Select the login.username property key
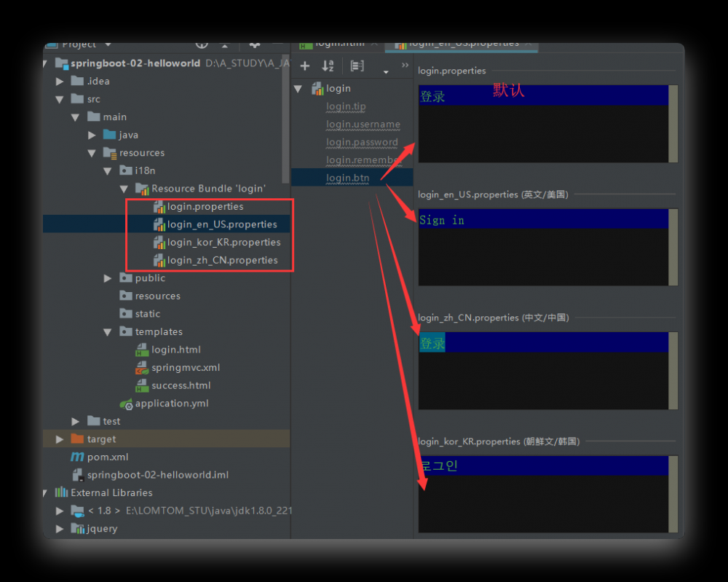 tap(363, 125)
